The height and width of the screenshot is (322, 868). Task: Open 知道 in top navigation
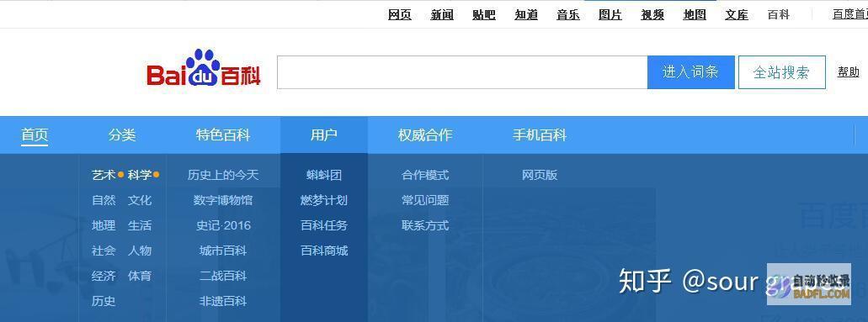pos(526,15)
